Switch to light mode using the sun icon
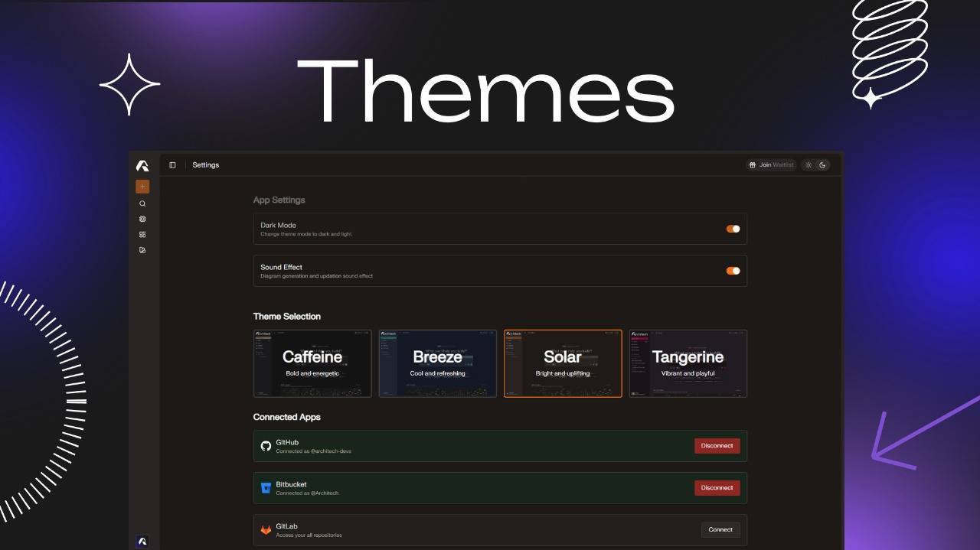The image size is (980, 550). coord(808,164)
